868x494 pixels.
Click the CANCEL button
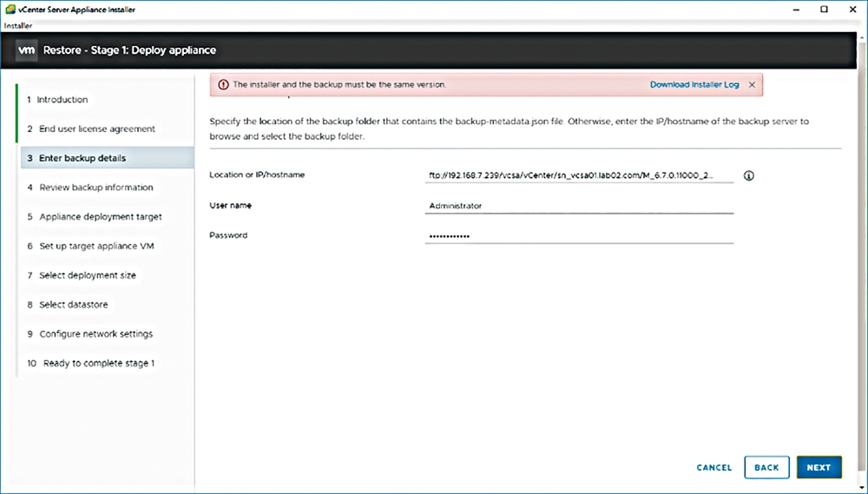tap(714, 468)
